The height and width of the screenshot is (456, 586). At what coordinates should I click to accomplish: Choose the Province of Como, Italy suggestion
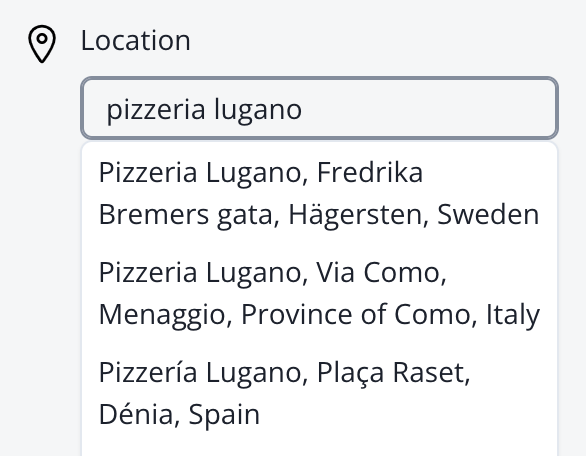(320, 293)
